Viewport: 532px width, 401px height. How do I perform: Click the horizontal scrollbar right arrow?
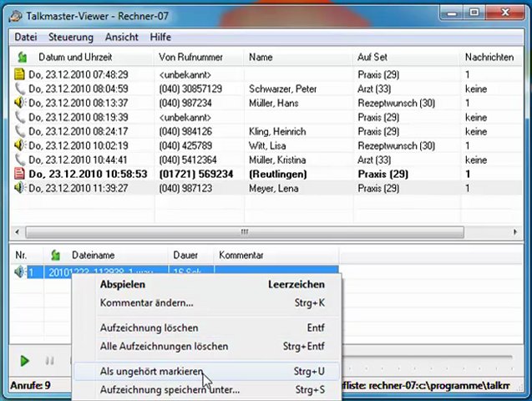pos(515,232)
